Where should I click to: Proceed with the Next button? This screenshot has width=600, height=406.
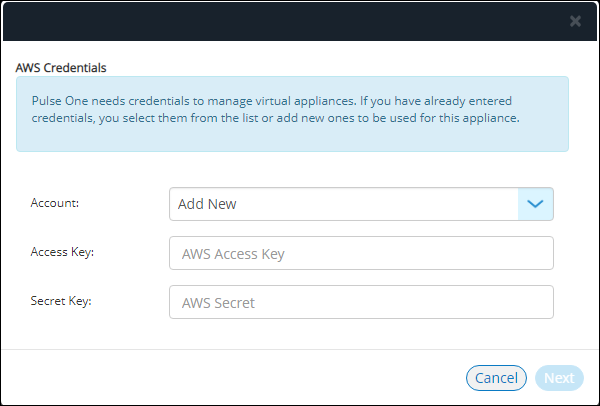(x=559, y=378)
